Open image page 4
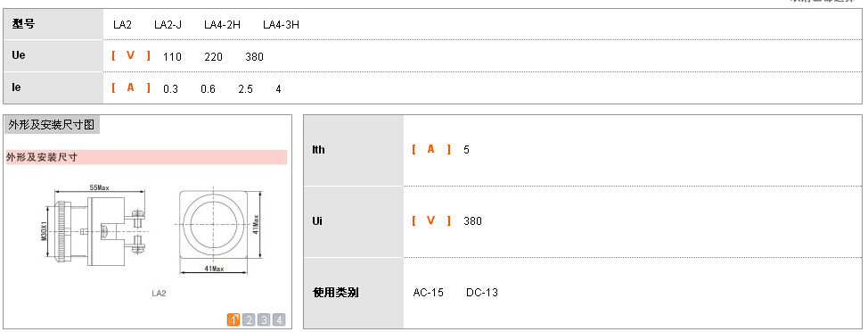This screenshot has height=332, width=868. [279, 320]
